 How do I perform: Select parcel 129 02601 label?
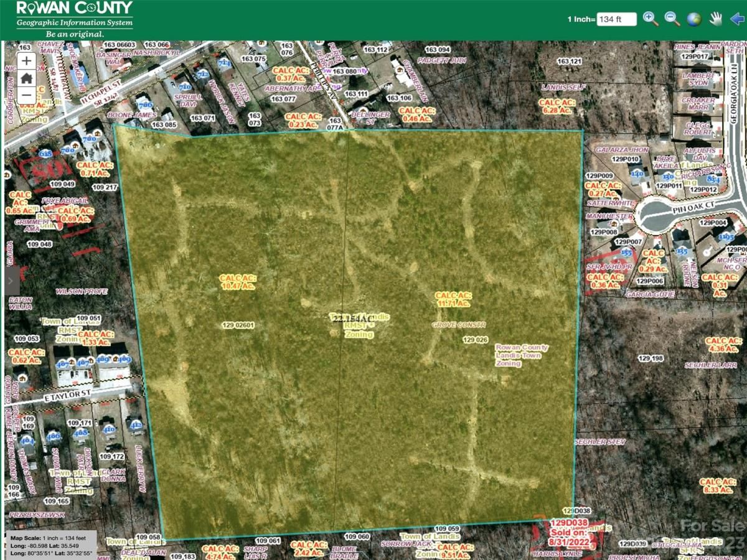(238, 325)
